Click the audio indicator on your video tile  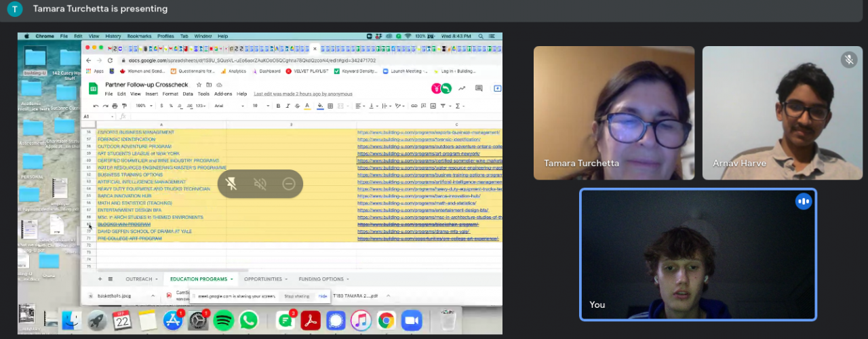coord(804,201)
